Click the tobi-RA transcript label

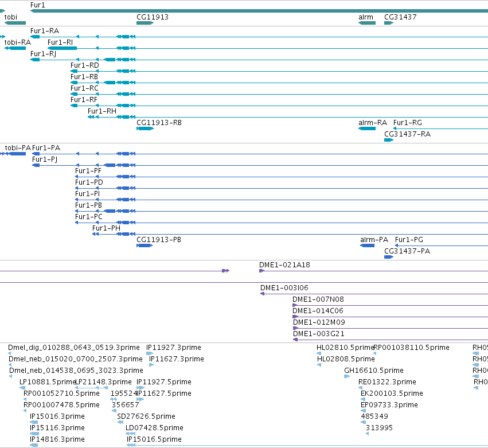18,42
